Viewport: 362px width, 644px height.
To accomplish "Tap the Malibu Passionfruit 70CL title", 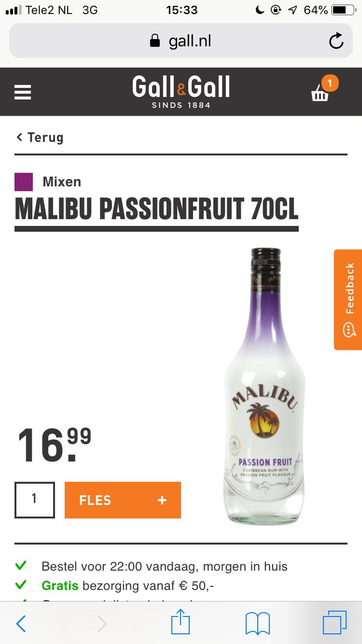I will (x=156, y=209).
